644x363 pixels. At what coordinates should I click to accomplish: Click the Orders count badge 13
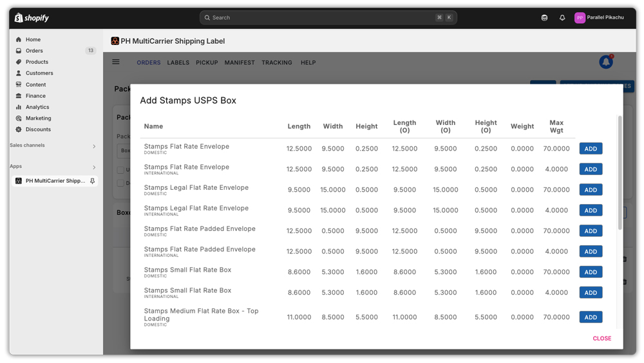(x=90, y=50)
